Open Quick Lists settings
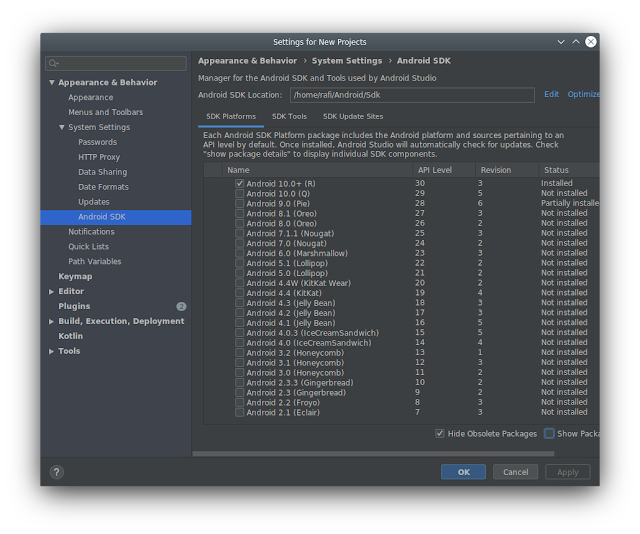640x534 pixels. 89,247
